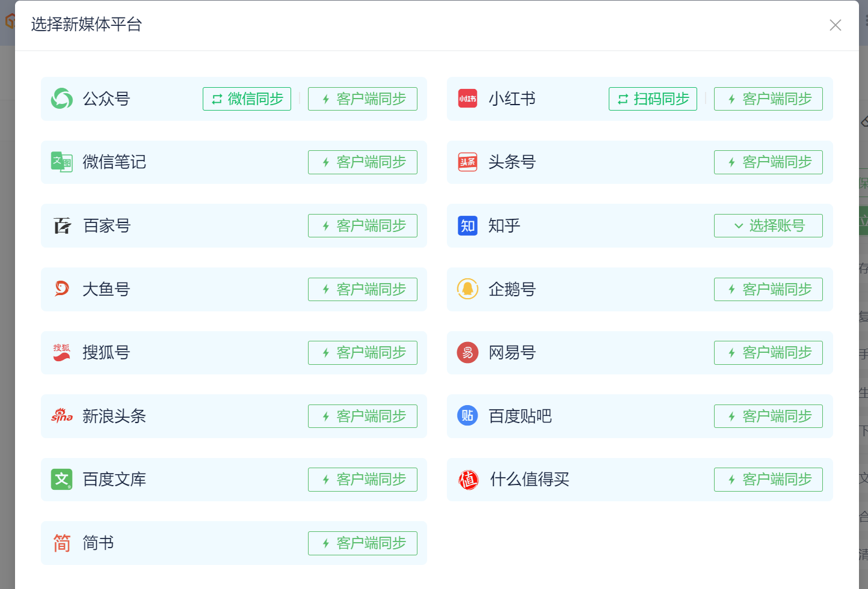Start 客户端同步 for 头条号

(x=768, y=162)
